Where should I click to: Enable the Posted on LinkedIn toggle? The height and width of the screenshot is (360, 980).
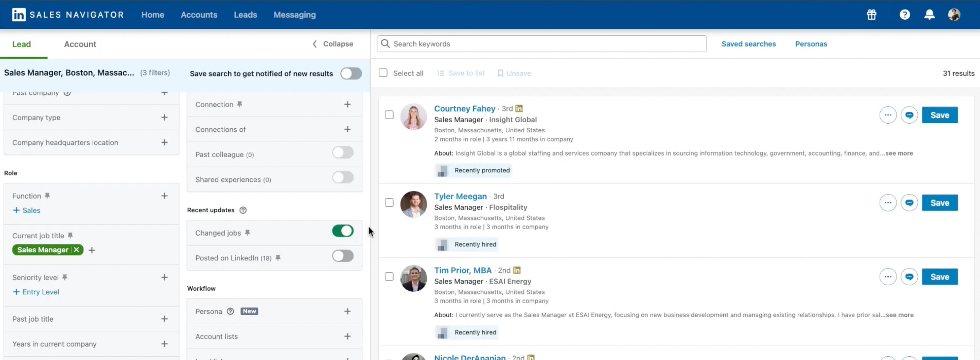pos(342,256)
